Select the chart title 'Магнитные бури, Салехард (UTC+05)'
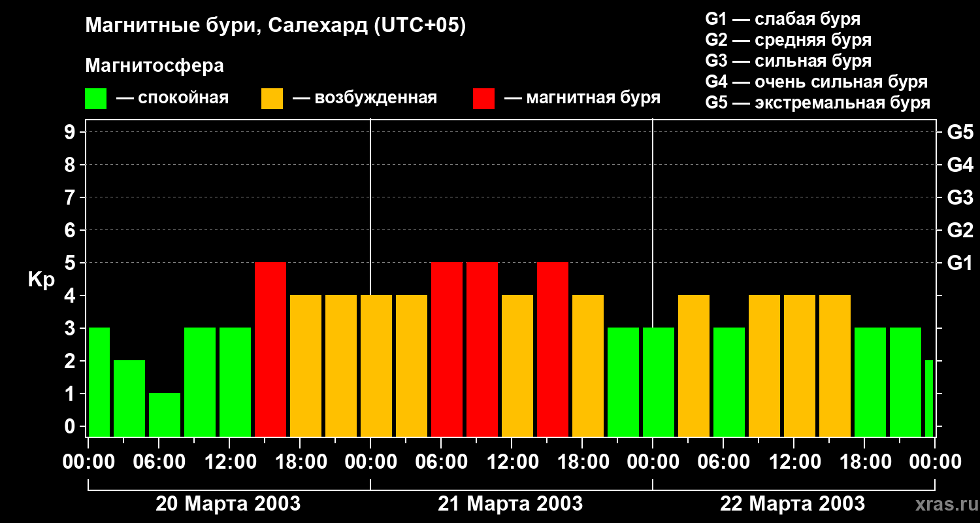Image resolution: width=980 pixels, height=523 pixels. tap(275, 26)
